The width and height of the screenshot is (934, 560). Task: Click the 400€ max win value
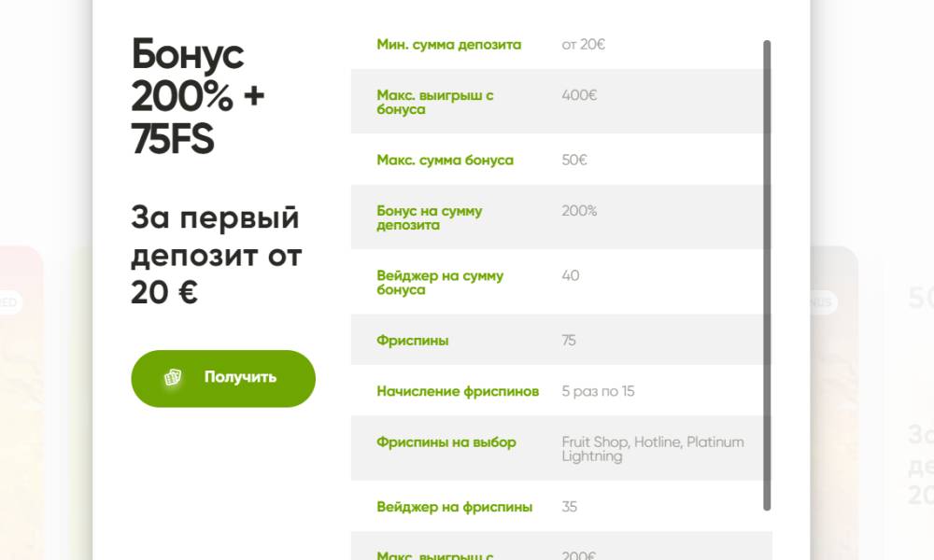click(x=579, y=95)
